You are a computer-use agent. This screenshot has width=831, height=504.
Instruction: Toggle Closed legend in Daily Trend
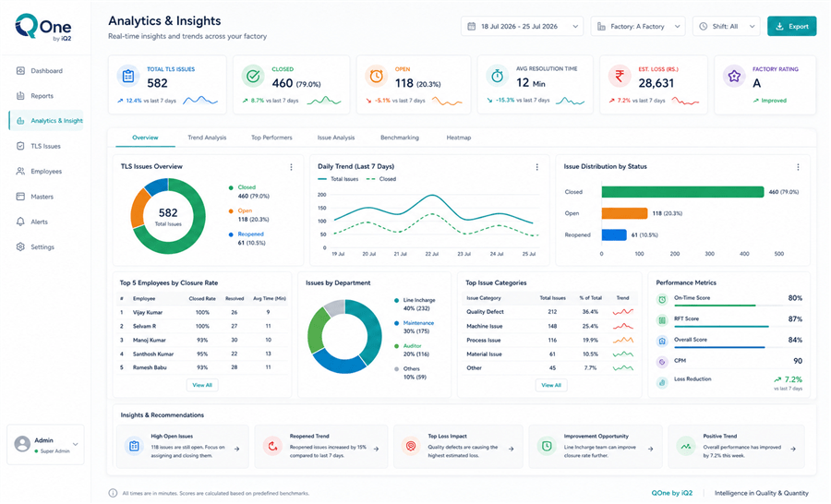(381, 179)
